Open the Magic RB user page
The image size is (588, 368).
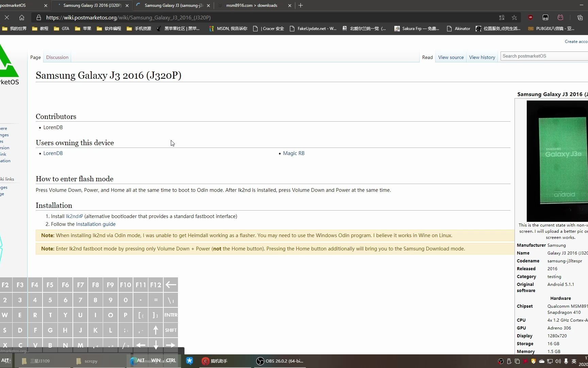coord(294,153)
